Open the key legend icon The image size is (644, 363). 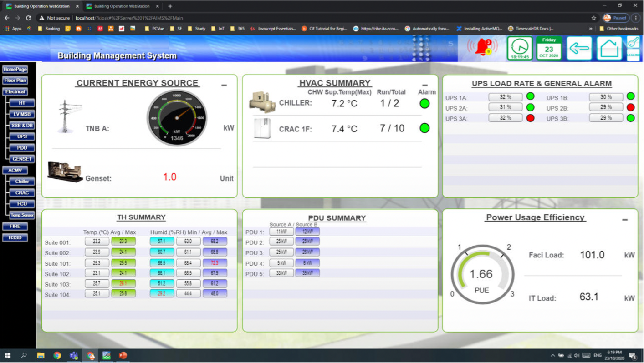tap(633, 48)
